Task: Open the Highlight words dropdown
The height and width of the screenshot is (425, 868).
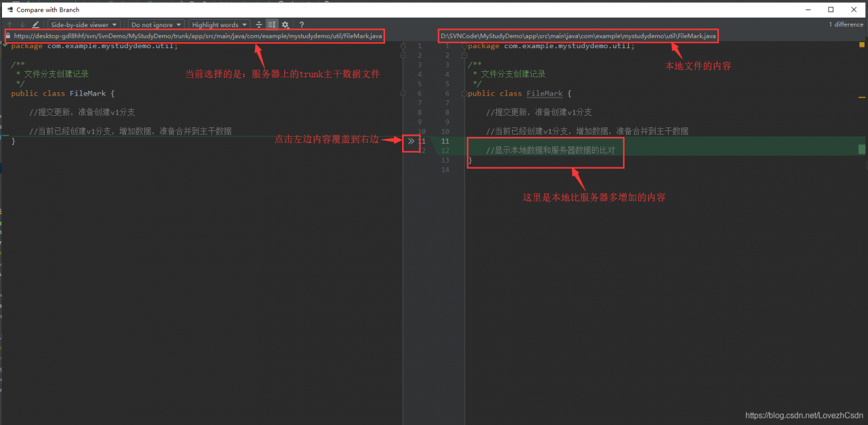Action: coord(219,24)
